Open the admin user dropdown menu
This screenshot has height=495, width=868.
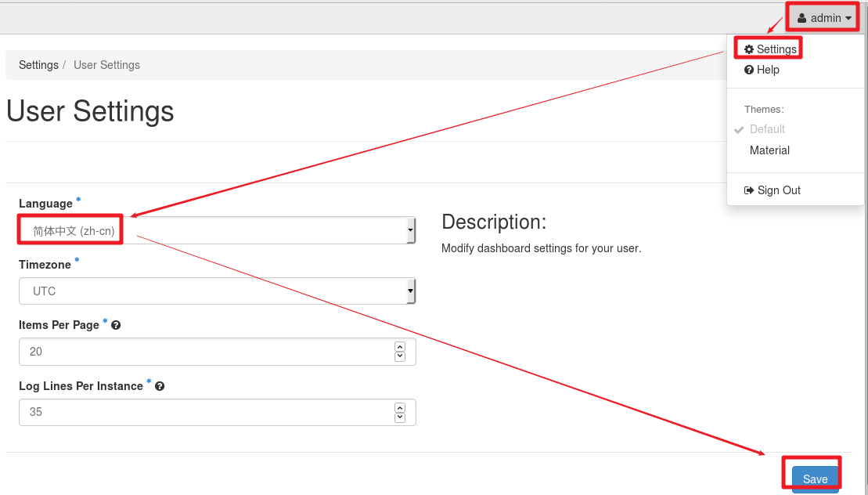point(825,18)
